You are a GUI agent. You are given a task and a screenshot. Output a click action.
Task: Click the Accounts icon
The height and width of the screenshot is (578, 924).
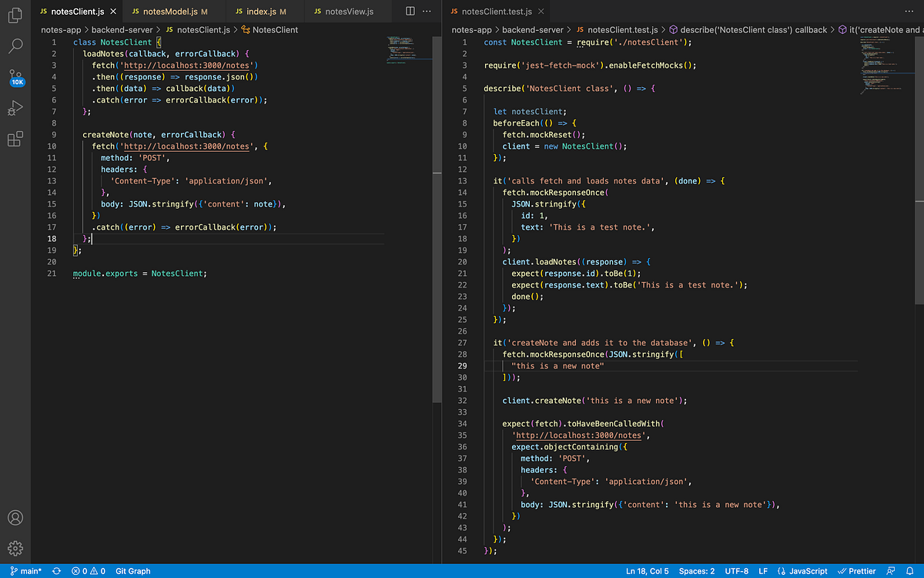tap(14, 517)
